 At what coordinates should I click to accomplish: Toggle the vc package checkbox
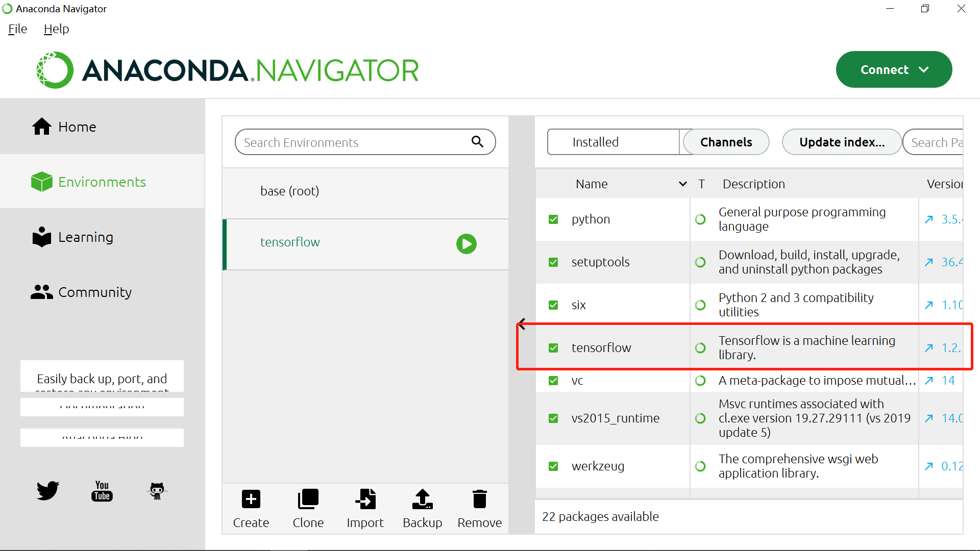(x=553, y=381)
